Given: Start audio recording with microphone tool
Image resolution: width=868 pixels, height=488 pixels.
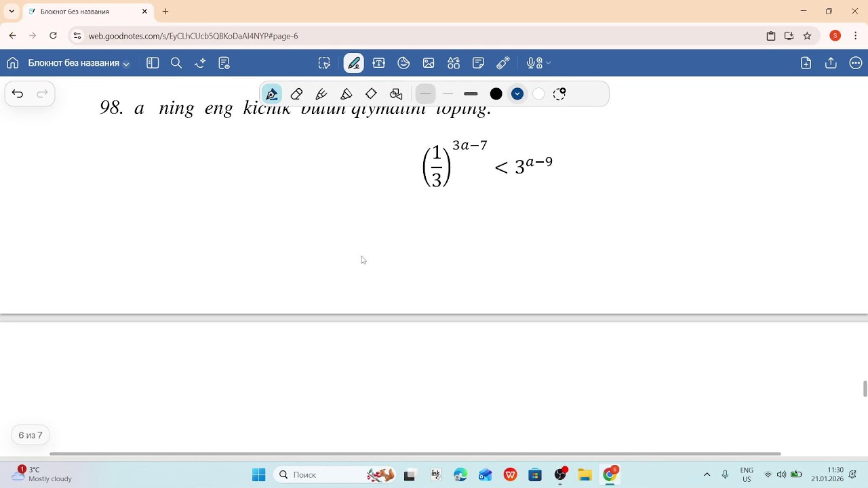Looking at the screenshot, I should [x=535, y=63].
